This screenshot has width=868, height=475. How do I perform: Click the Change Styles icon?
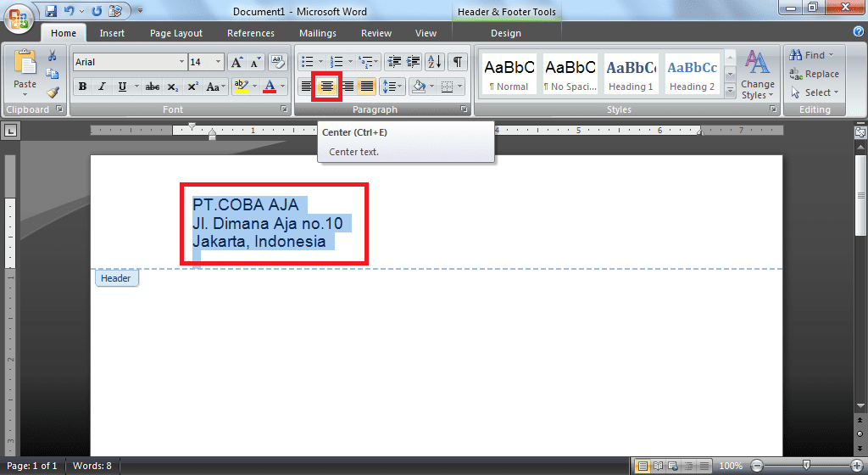757,62
